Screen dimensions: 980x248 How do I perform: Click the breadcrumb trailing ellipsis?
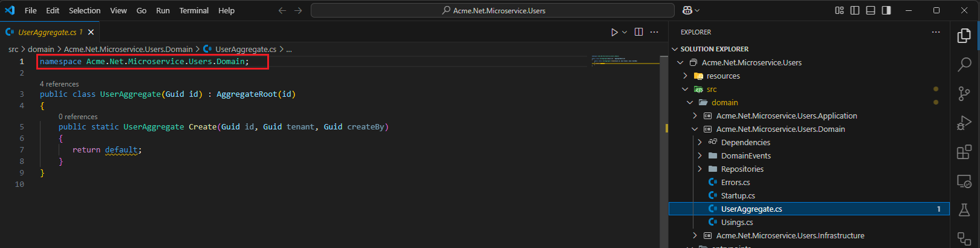click(289, 49)
